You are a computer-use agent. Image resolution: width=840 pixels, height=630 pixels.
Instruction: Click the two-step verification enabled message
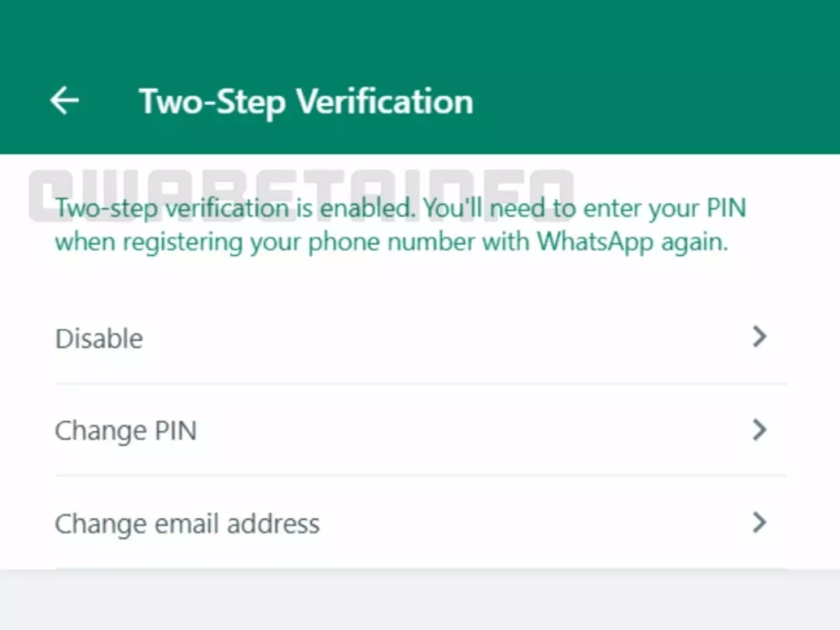[400, 225]
